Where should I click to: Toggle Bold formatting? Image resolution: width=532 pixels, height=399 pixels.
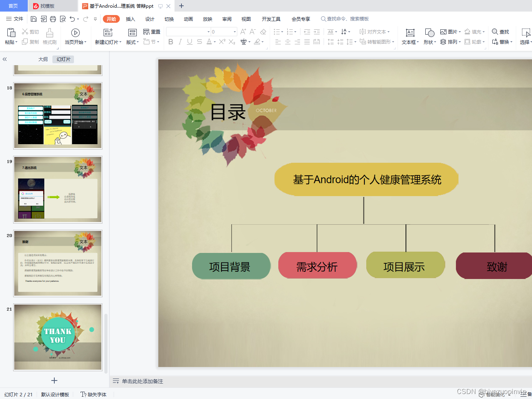171,42
